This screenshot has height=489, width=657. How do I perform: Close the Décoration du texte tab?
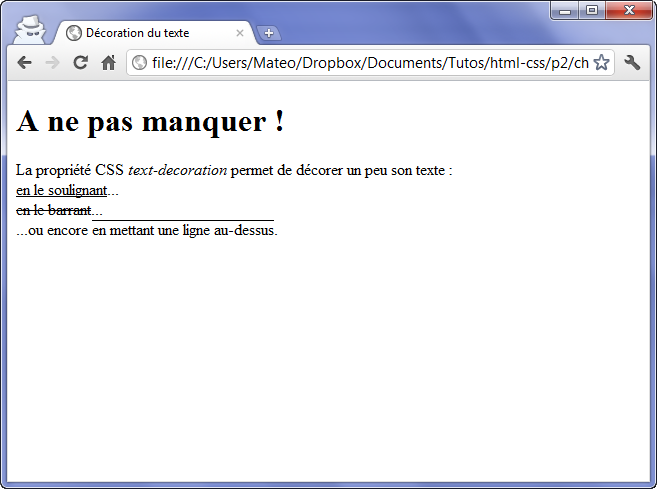(240, 33)
